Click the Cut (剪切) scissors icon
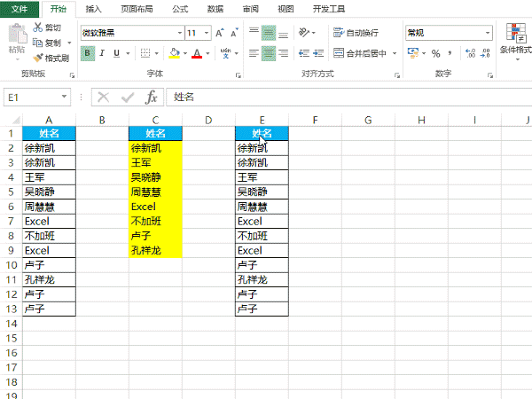Viewport: 532px width, 399px height. [38, 27]
